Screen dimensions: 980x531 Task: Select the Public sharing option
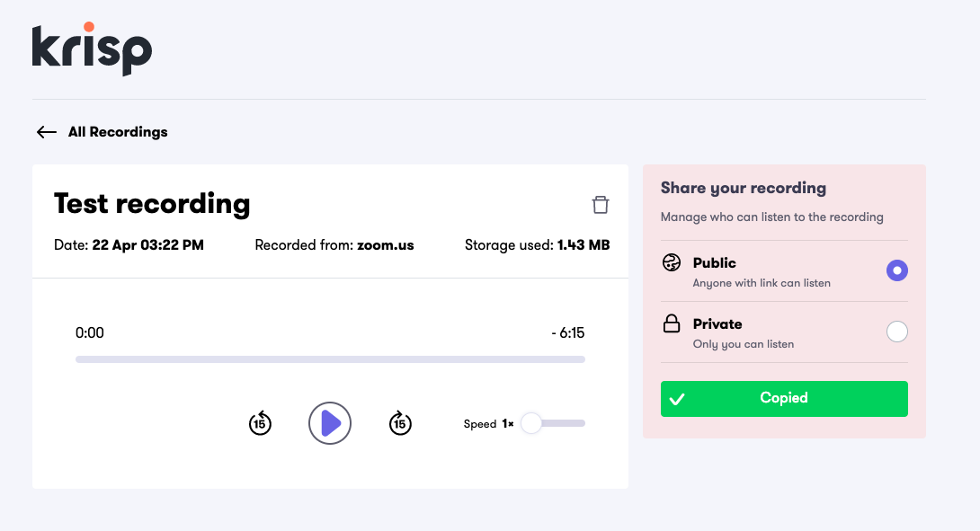click(896, 270)
